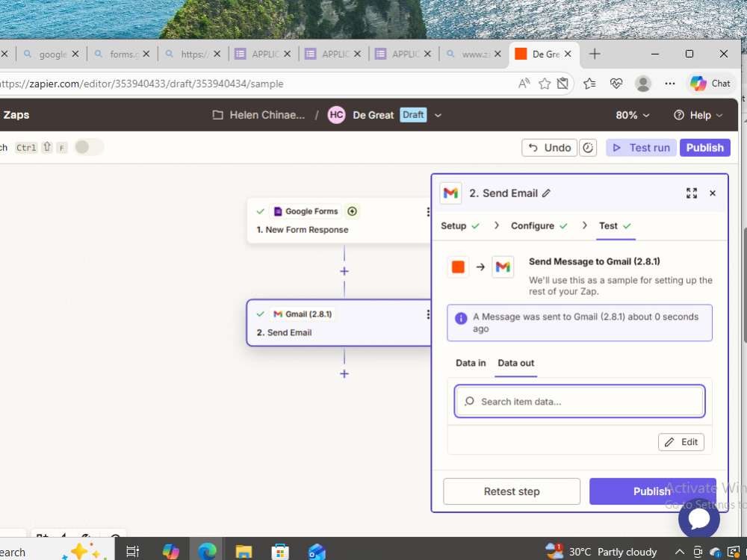Close the forms.g browser tab
Screen dimensions: 747x560
point(146,54)
